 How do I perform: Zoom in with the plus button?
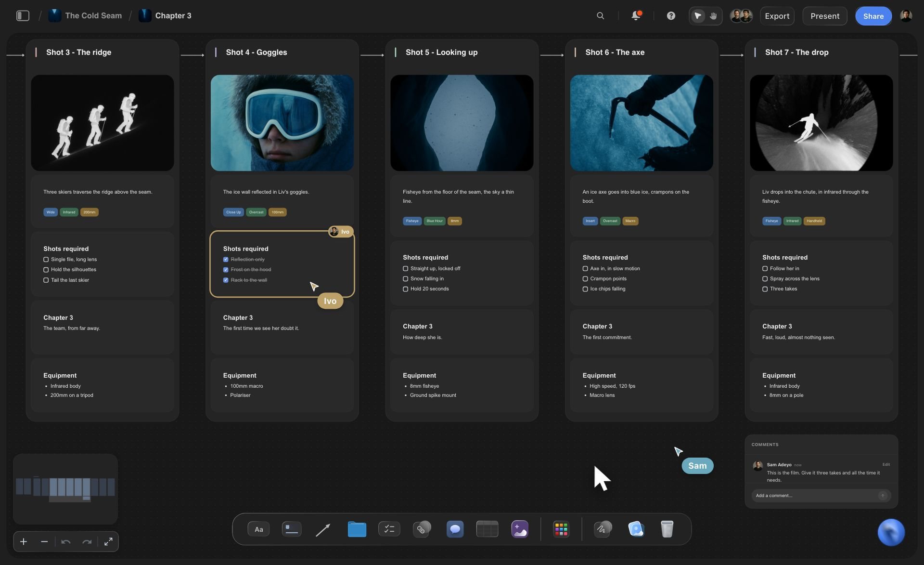pyautogui.click(x=24, y=542)
